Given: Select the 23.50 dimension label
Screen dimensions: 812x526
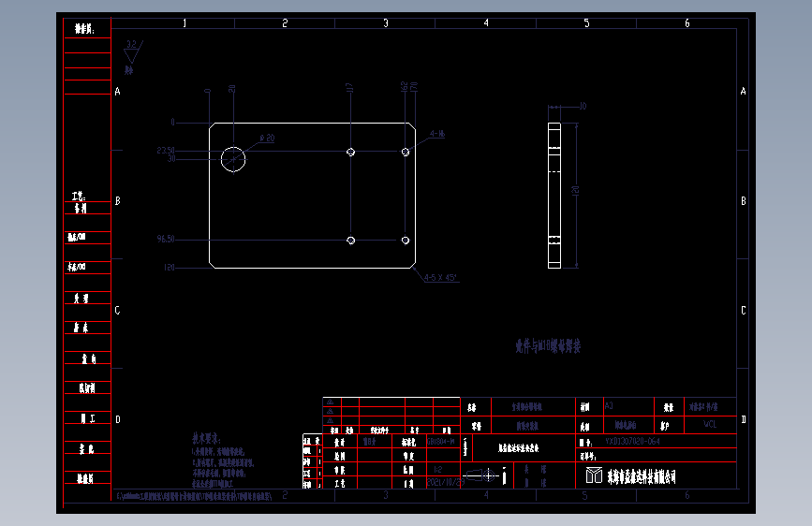Looking at the screenshot, I should (166, 151).
